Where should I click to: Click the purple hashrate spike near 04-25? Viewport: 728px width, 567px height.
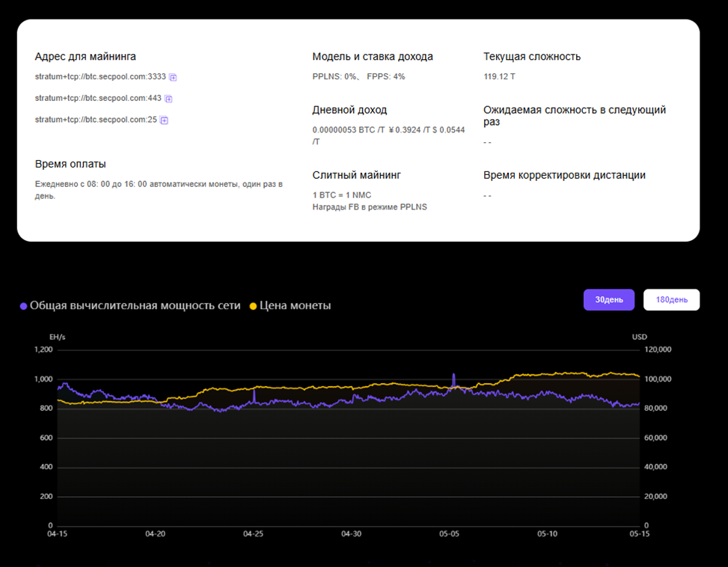pyautogui.click(x=254, y=395)
